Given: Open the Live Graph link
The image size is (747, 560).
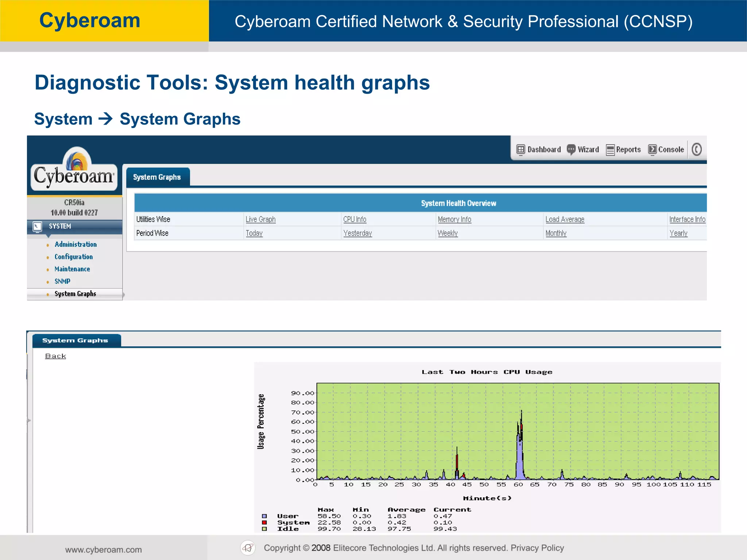Looking at the screenshot, I should click(260, 219).
